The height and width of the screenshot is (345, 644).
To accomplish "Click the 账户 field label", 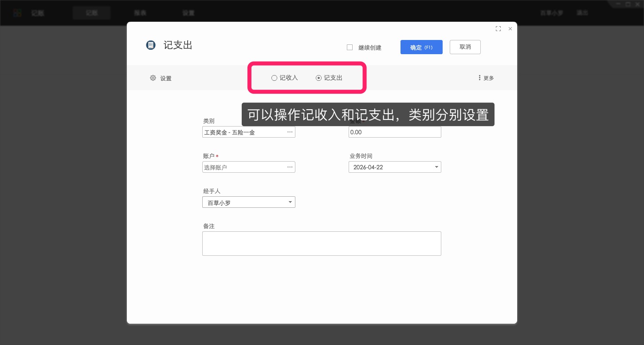I will (209, 156).
